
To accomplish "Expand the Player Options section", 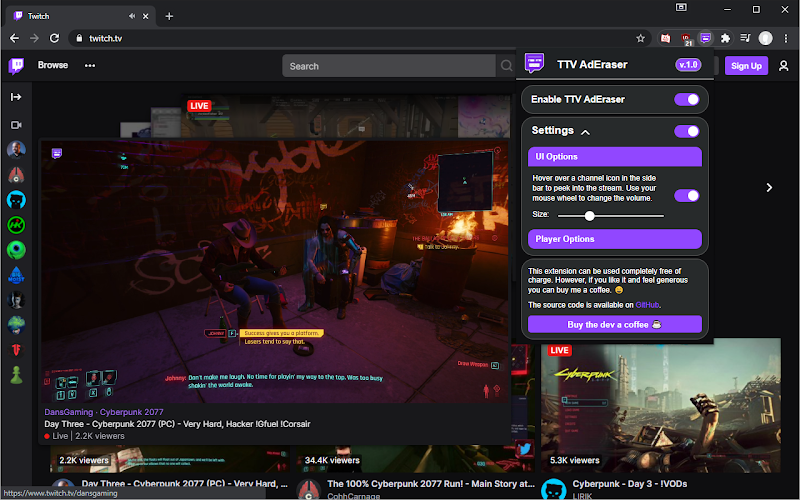I will 615,239.
